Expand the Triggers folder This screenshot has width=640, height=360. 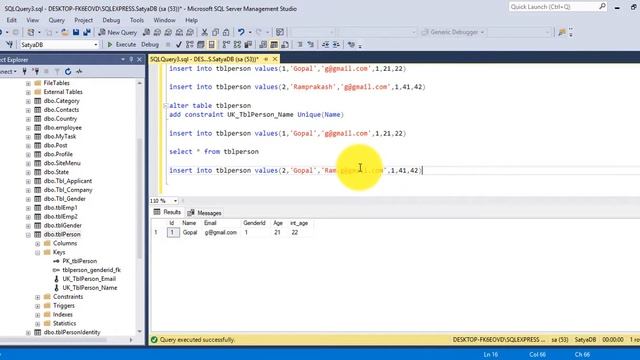[x=38, y=306]
